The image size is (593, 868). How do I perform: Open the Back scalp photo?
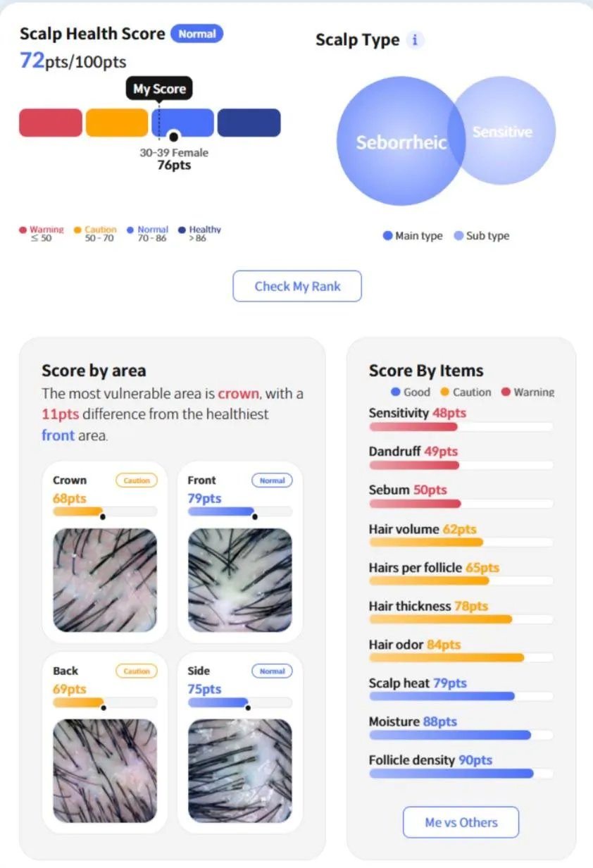pyautogui.click(x=105, y=771)
